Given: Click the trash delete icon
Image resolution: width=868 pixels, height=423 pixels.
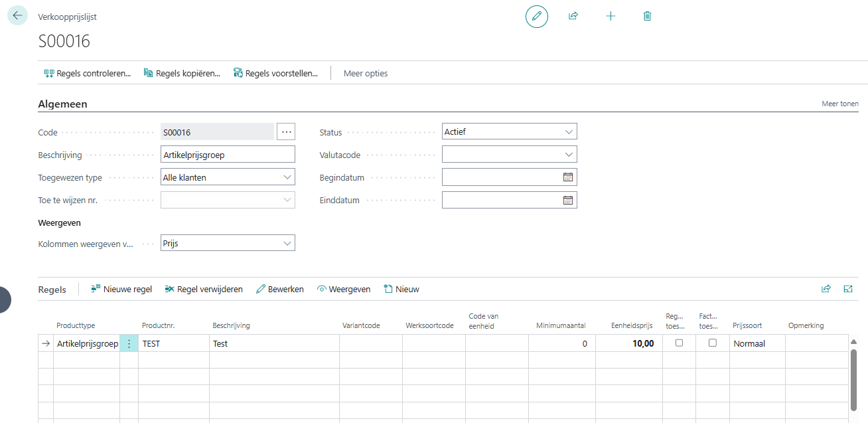Looking at the screenshot, I should (648, 16).
